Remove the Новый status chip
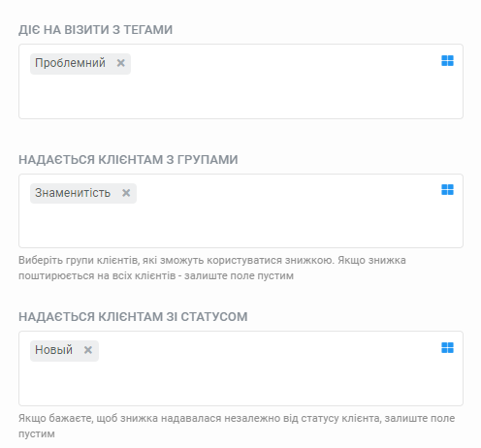Screen dimensions: 481x448 click(88, 350)
